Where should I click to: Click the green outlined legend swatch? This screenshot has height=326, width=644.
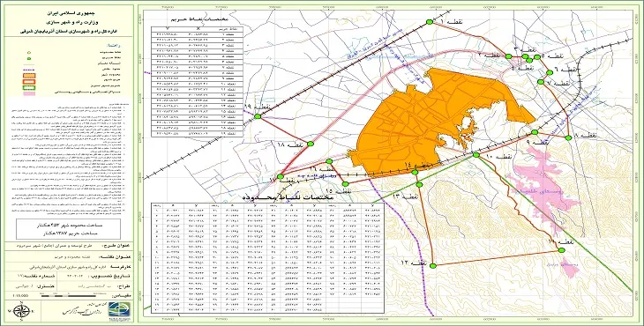29,87
